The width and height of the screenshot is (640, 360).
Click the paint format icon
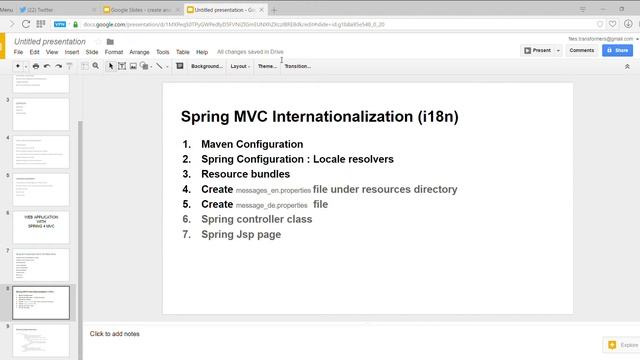(69, 66)
